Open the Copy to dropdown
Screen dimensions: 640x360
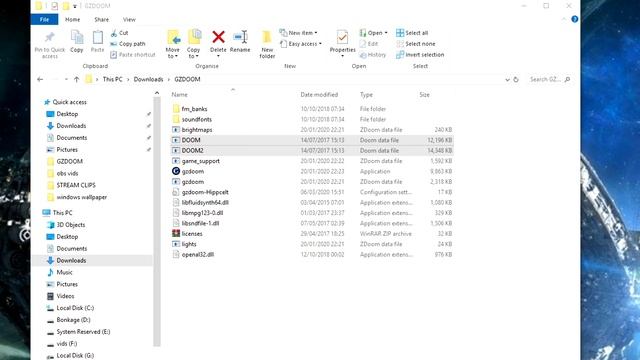point(193,44)
